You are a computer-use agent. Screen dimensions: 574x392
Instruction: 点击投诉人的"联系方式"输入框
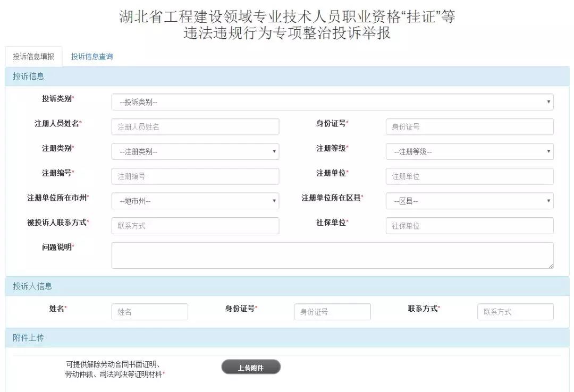click(514, 312)
